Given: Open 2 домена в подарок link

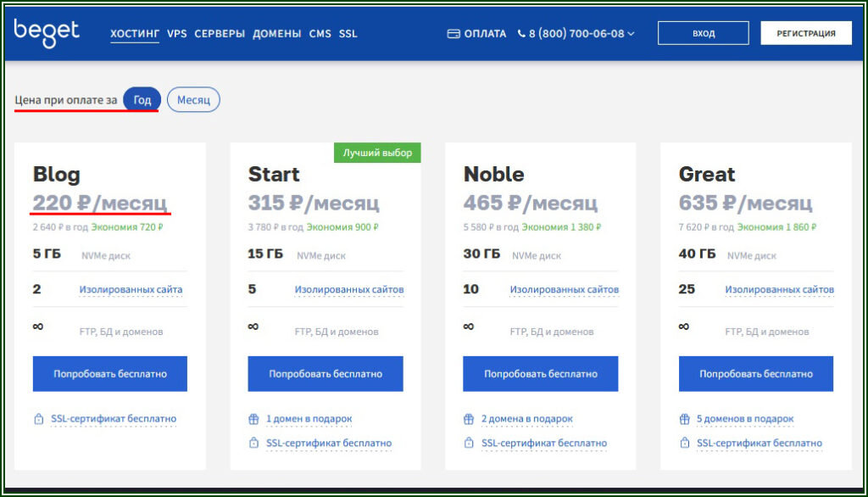Looking at the screenshot, I should pyautogui.click(x=527, y=419).
